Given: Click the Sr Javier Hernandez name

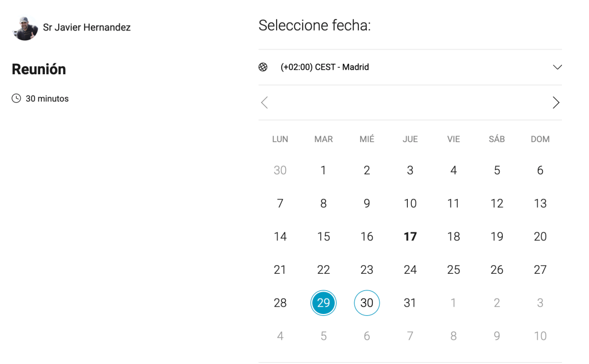Looking at the screenshot, I should [87, 28].
